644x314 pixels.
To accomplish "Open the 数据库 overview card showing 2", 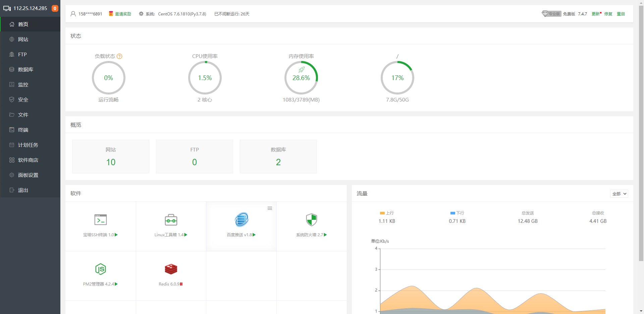I will coord(278,156).
